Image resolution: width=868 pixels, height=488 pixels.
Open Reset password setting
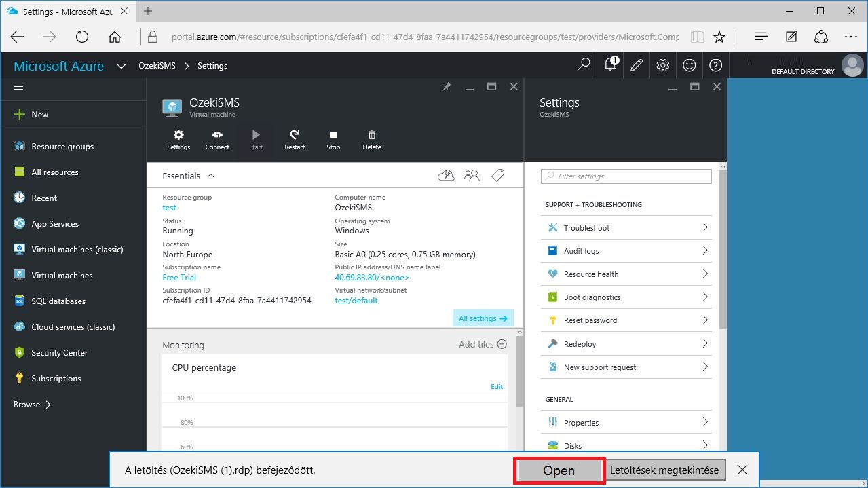click(x=626, y=320)
